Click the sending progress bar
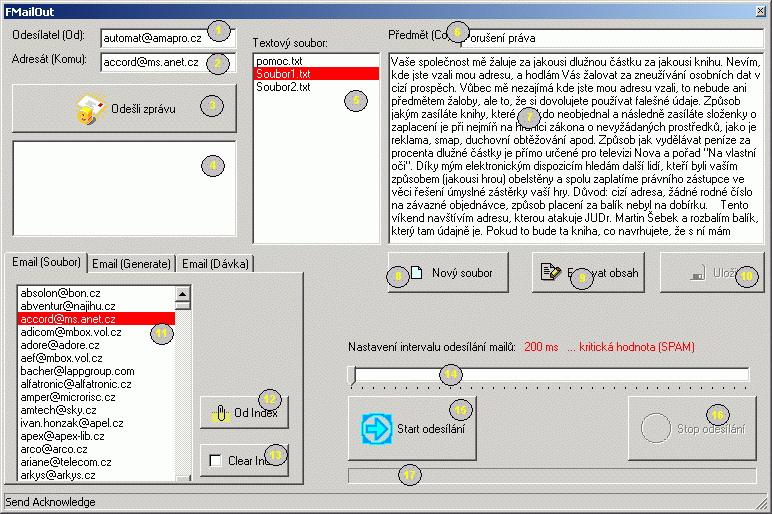 (x=552, y=476)
